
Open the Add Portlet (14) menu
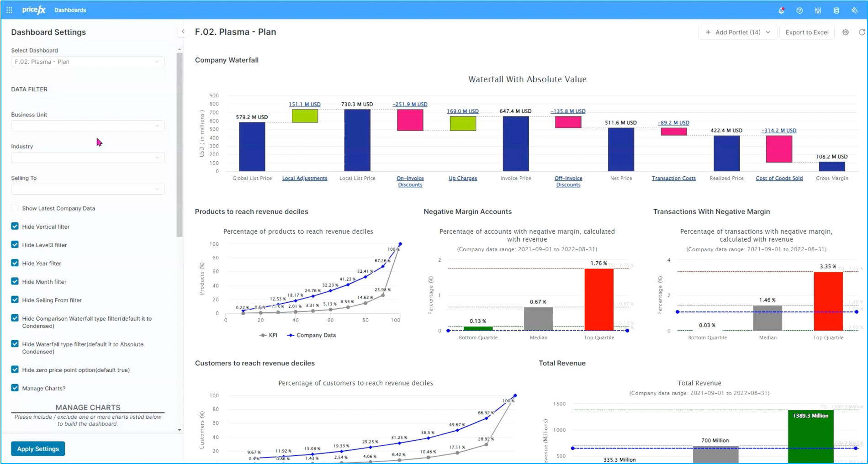[737, 32]
